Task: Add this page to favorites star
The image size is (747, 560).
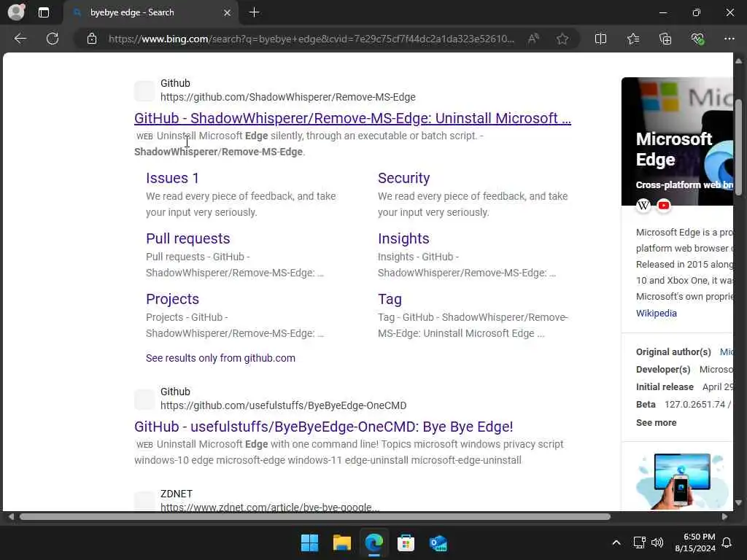Action: [x=562, y=39]
